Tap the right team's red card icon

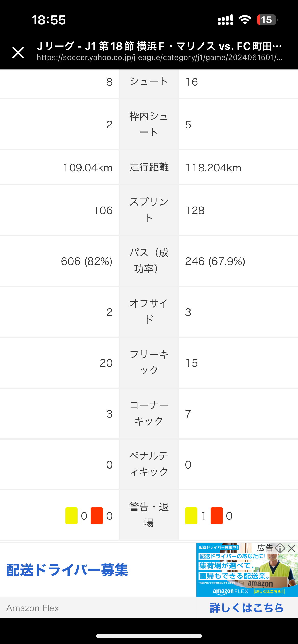(217, 516)
